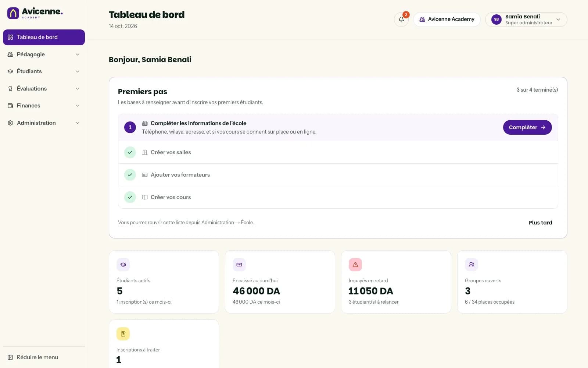Image resolution: width=588 pixels, height=368 pixels.
Task: Click the checkmark for Créer vos cours
Action: 130,197
